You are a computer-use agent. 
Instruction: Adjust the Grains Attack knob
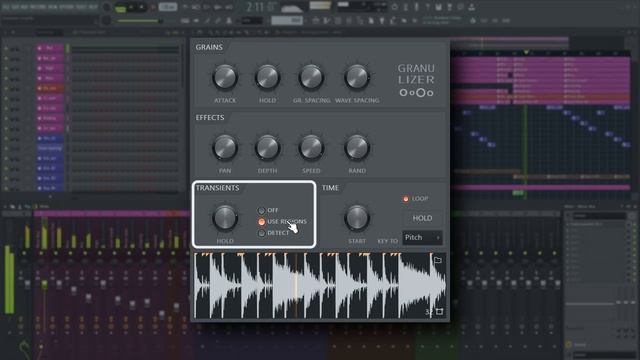pos(225,77)
